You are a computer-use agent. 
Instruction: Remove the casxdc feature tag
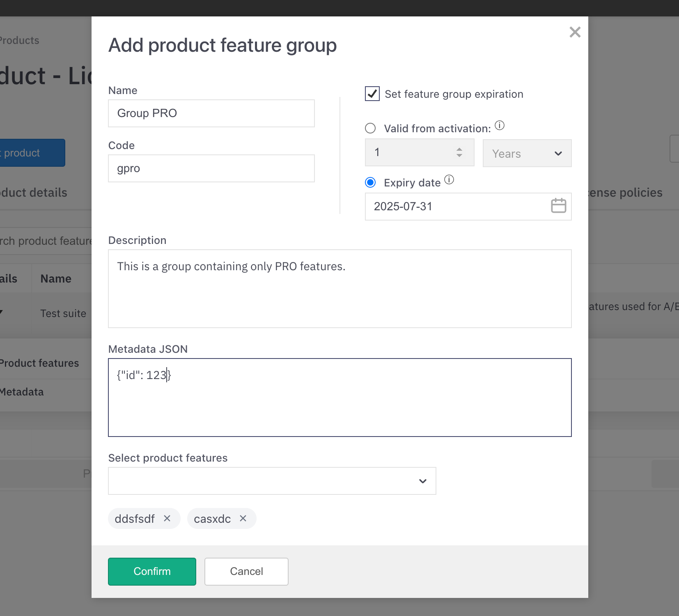243,518
